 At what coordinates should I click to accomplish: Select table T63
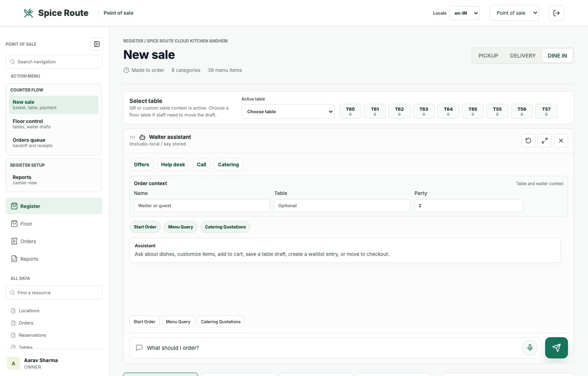[x=424, y=111]
